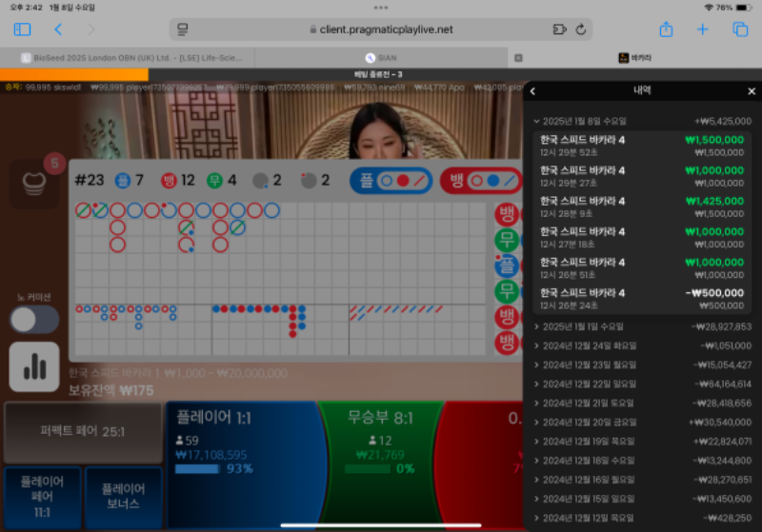Select the Banker prediction road button

pyautogui.click(x=481, y=181)
